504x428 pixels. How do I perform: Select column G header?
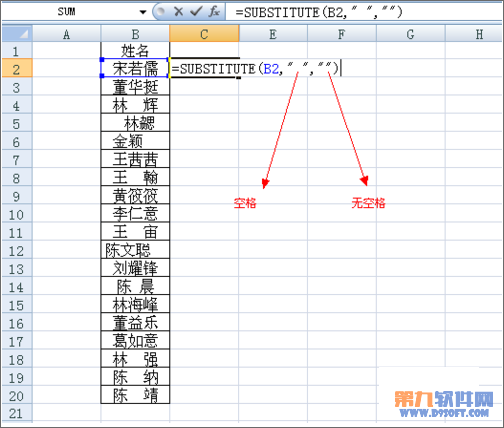(x=410, y=34)
